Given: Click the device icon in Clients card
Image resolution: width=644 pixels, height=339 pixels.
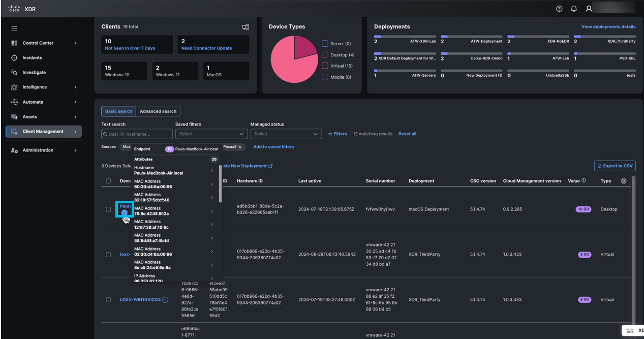Looking at the screenshot, I should [246, 27].
